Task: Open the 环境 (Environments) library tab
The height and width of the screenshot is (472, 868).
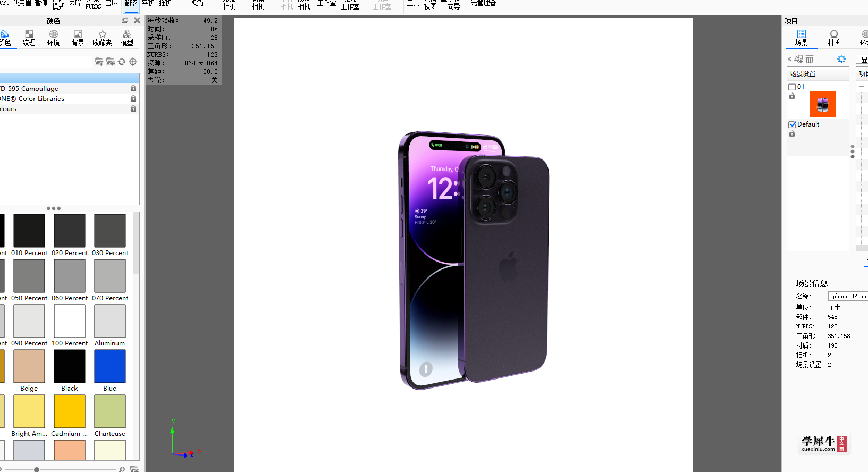Action: click(x=54, y=38)
